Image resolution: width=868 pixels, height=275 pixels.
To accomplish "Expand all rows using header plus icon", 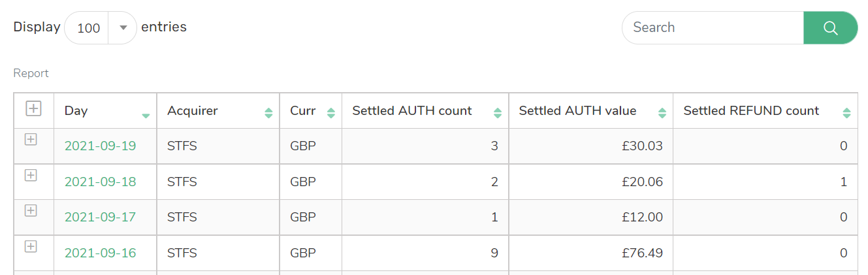I will click(33, 109).
